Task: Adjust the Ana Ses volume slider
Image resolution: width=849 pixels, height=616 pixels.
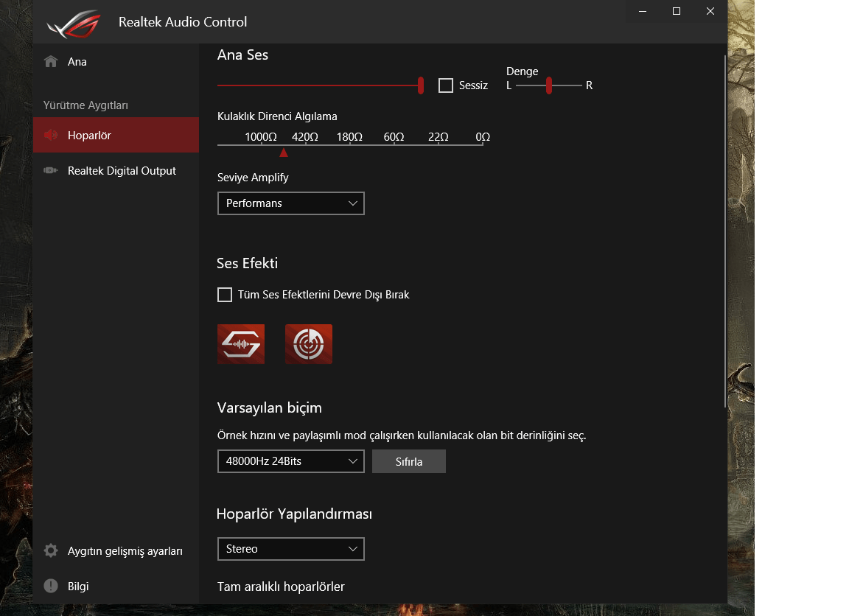Action: [x=420, y=85]
